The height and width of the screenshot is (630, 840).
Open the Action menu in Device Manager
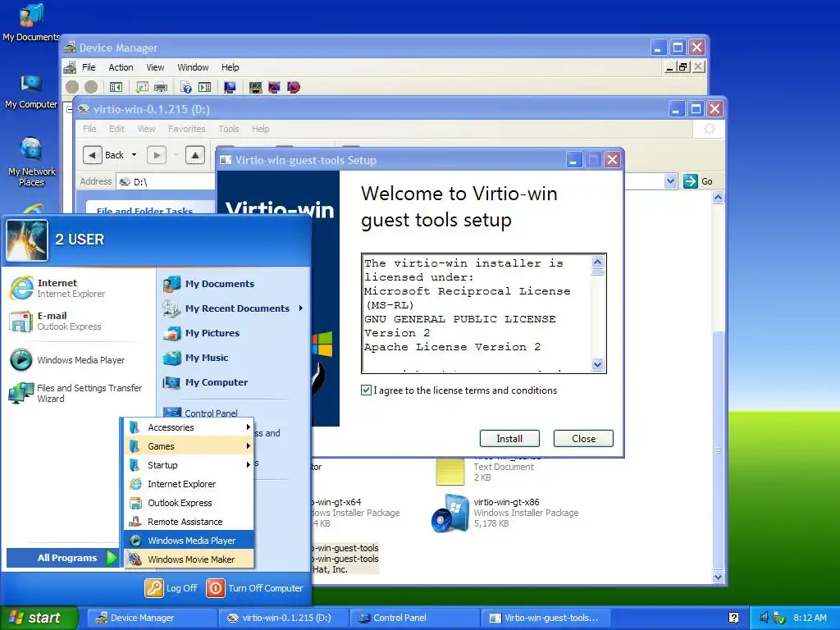(121, 67)
